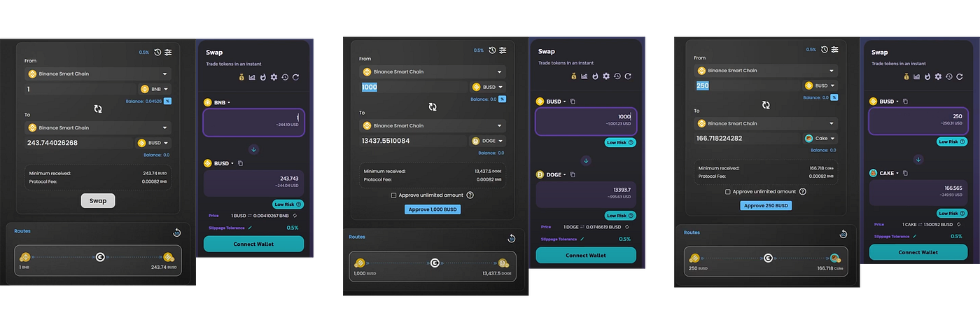Image resolution: width=980 pixels, height=332 pixels.
Task: Open the BNB token selector in the left Swap panel
Action: pyautogui.click(x=217, y=102)
